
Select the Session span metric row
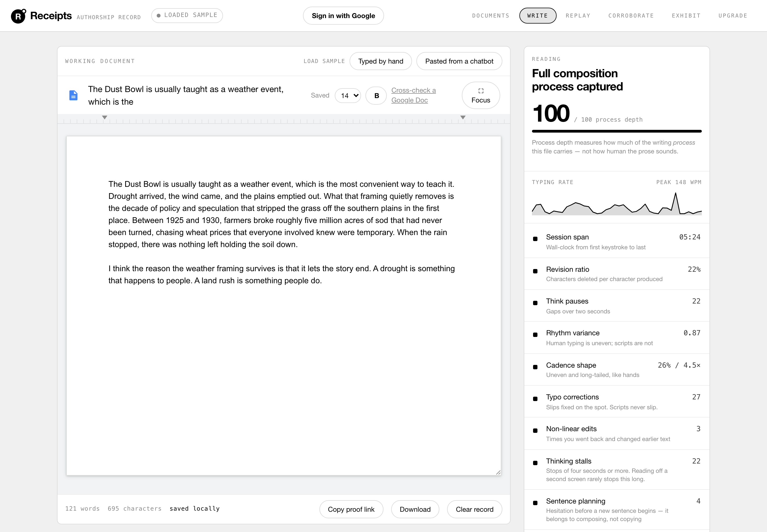[617, 242]
